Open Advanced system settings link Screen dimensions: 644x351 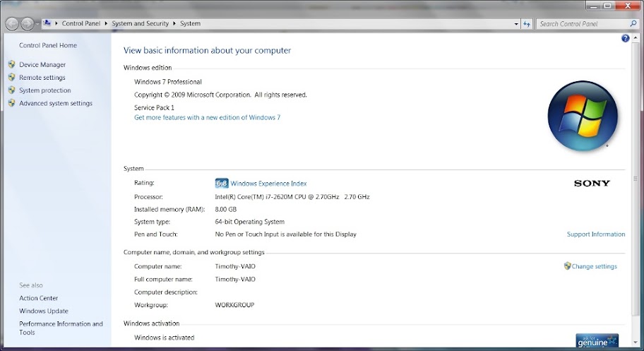tap(56, 103)
